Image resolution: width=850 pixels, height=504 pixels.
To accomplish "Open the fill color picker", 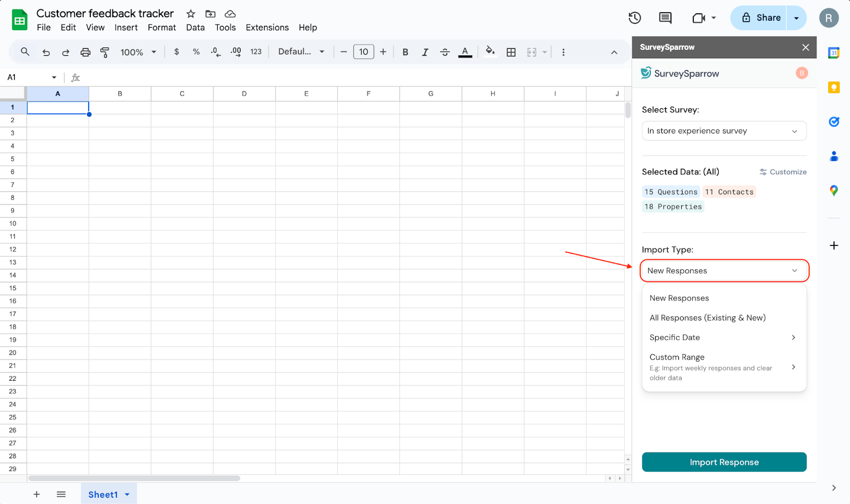I will pyautogui.click(x=490, y=52).
